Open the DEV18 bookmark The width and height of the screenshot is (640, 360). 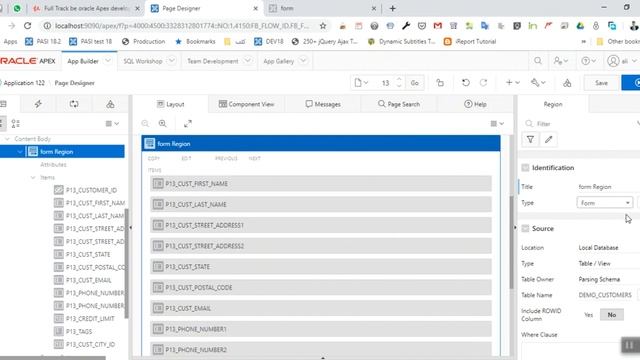click(x=269, y=42)
